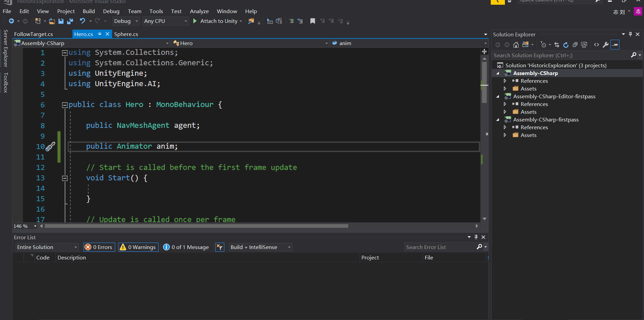
Task: Refresh the Solution Explorer
Action: [x=566, y=44]
